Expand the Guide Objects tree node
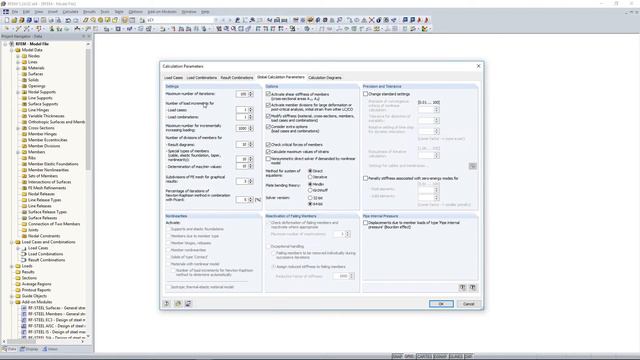The height and width of the screenshot is (360, 640). pos(12,296)
